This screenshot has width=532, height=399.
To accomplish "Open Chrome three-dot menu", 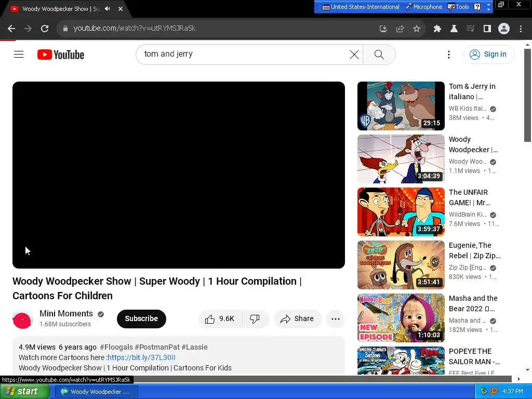I will (521, 29).
